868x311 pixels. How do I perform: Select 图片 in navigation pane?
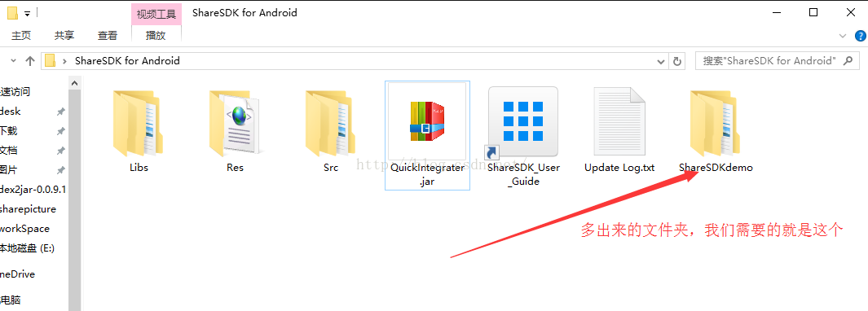[9, 169]
